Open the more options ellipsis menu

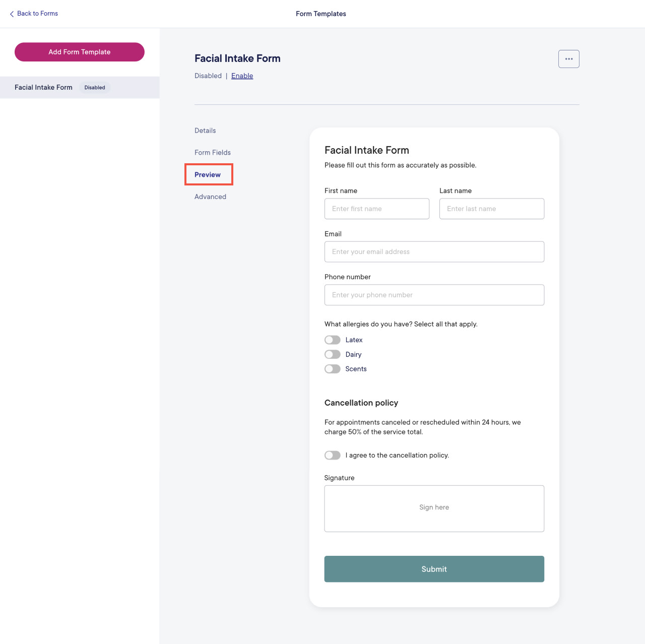click(x=568, y=59)
